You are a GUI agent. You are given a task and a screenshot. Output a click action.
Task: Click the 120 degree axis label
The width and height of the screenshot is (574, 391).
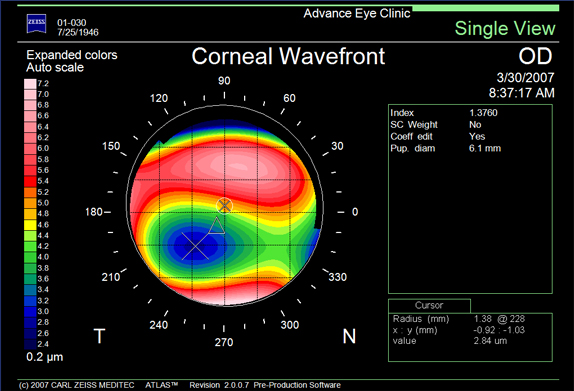click(x=159, y=98)
